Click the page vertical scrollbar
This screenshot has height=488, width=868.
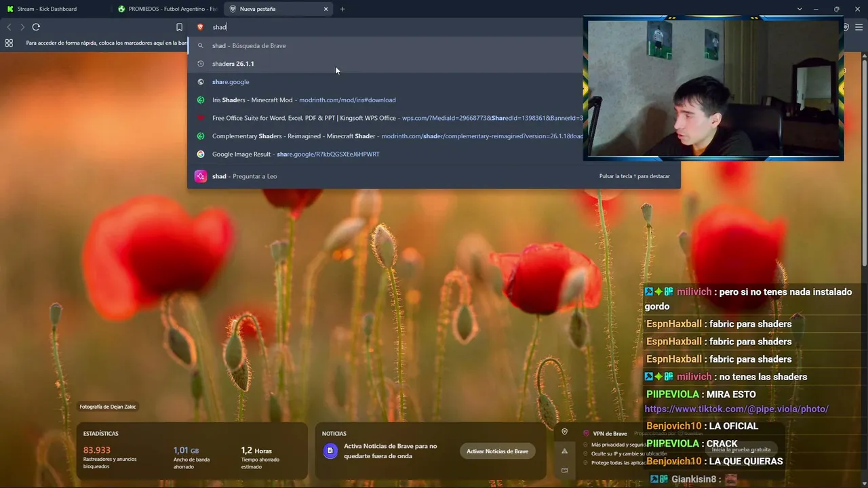tap(865, 163)
